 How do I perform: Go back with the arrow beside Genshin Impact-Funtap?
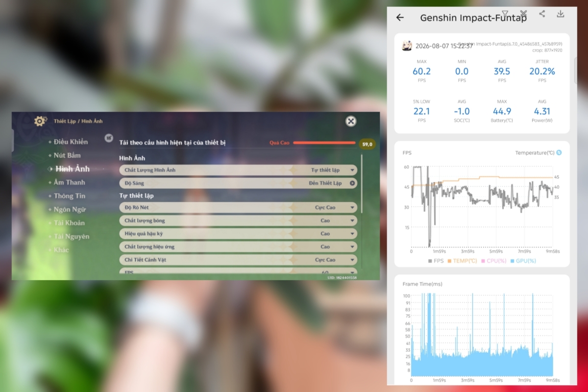click(x=400, y=18)
